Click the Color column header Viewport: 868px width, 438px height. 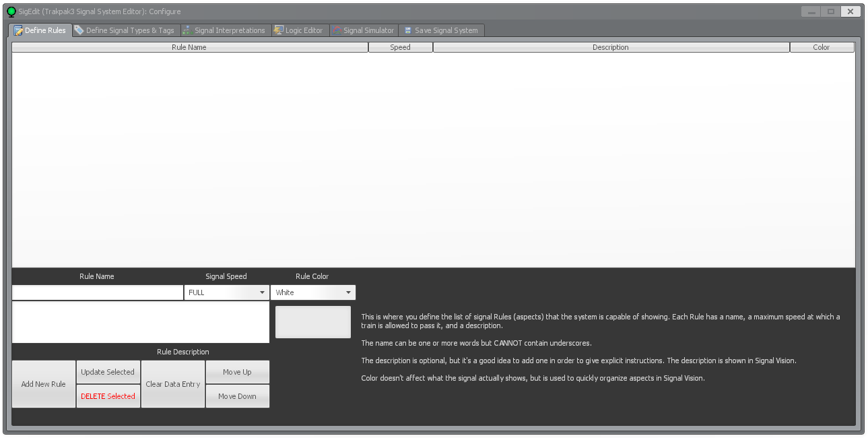click(822, 47)
